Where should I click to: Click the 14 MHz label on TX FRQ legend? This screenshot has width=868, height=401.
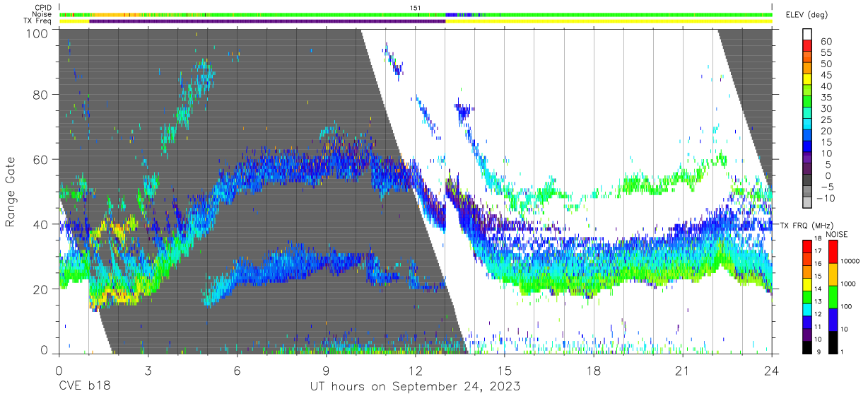point(817,289)
